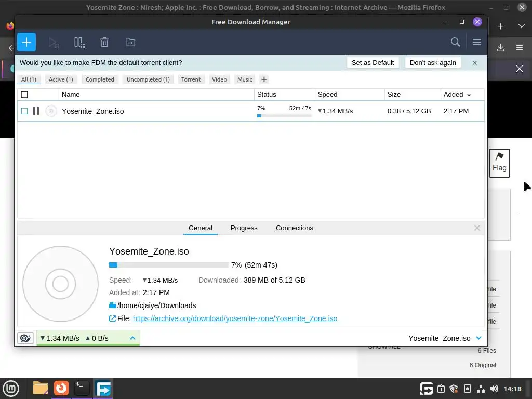The image size is (532, 399).
Task: Click Flag button on Internet Archive page
Action: [499, 163]
